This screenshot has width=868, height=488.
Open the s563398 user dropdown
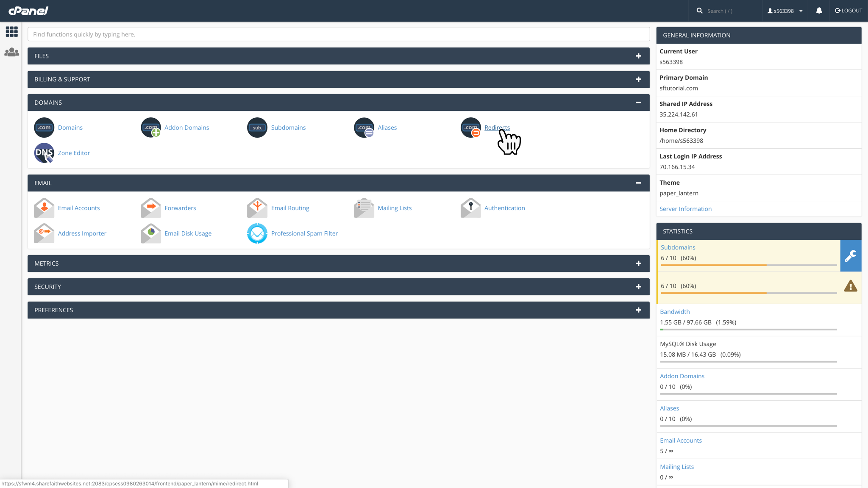[785, 11]
